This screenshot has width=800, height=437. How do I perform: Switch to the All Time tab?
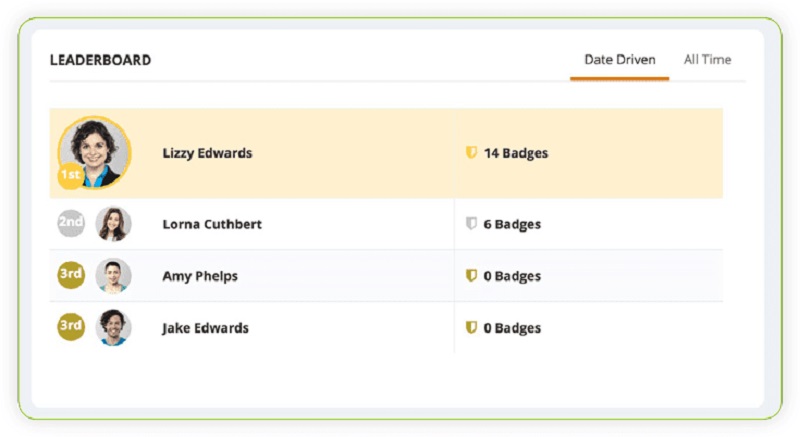(x=707, y=60)
